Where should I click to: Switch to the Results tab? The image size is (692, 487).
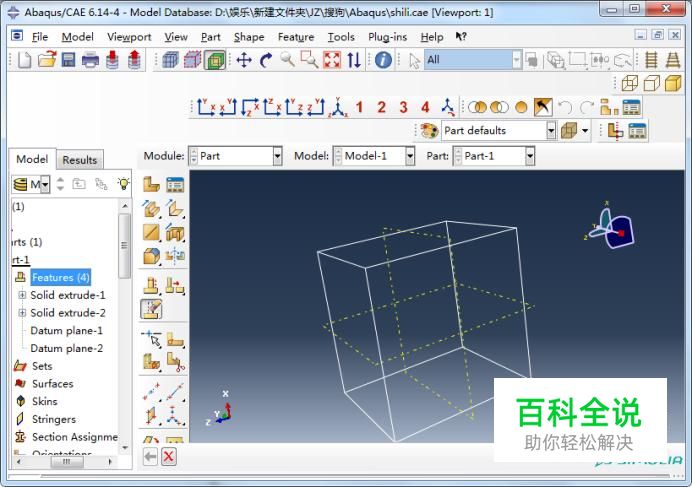[79, 160]
